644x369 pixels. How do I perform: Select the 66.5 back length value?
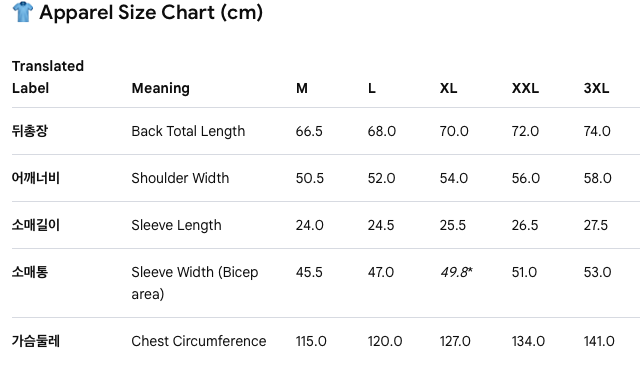pos(309,131)
